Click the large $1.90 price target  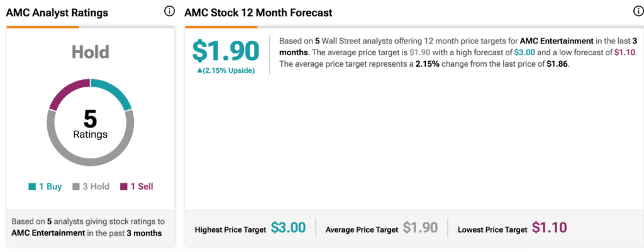click(226, 51)
